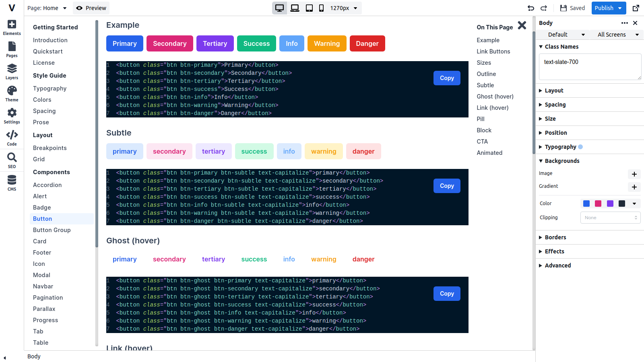Open the page in external window
The height and width of the screenshot is (362, 644).
point(636,8)
